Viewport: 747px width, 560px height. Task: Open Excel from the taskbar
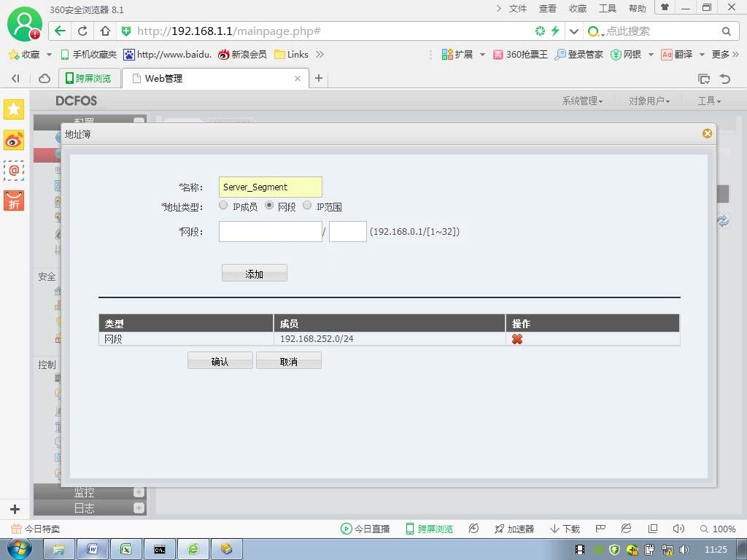coord(125,550)
